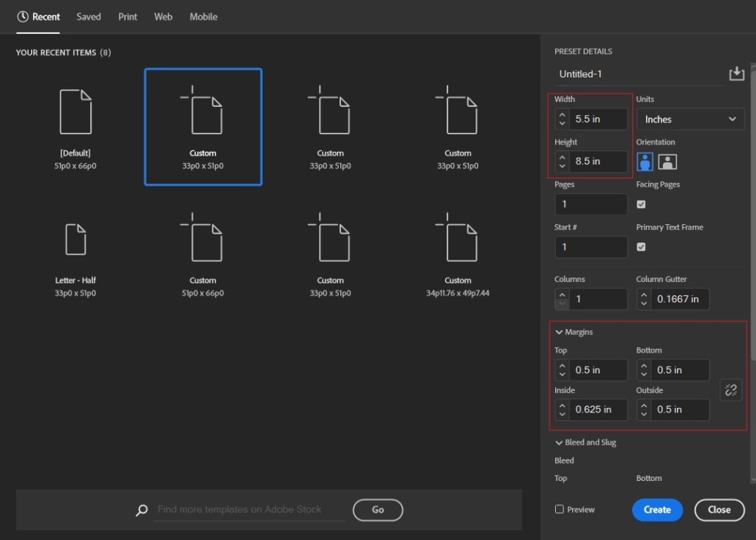
Task: Switch to the Print tab
Action: click(x=128, y=16)
